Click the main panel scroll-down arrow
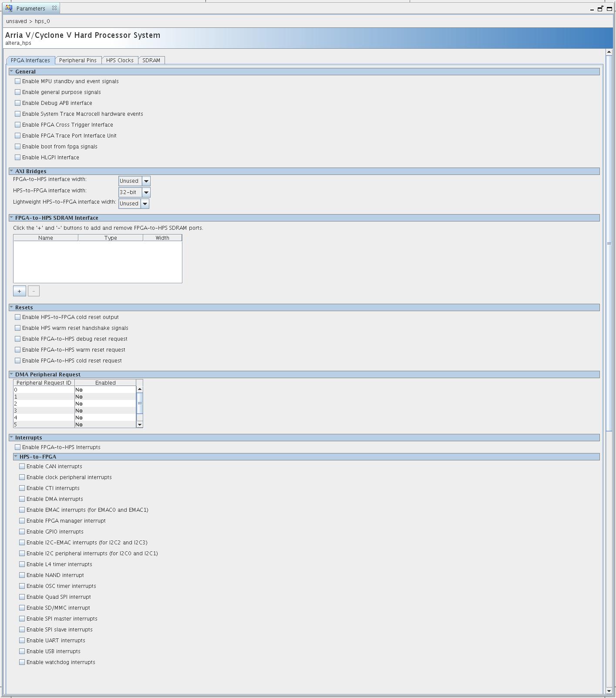Image resolution: width=616 pixels, height=698 pixels. pyautogui.click(x=609, y=691)
